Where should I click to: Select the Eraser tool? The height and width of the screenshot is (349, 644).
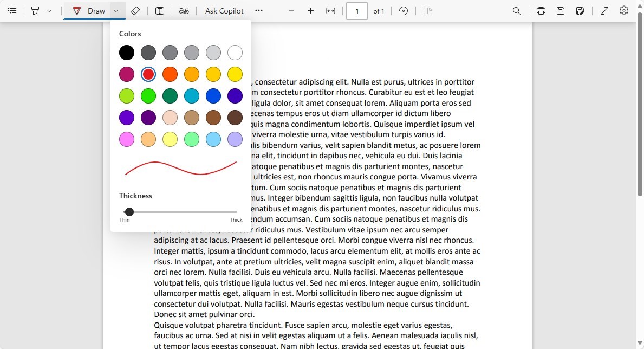click(136, 10)
